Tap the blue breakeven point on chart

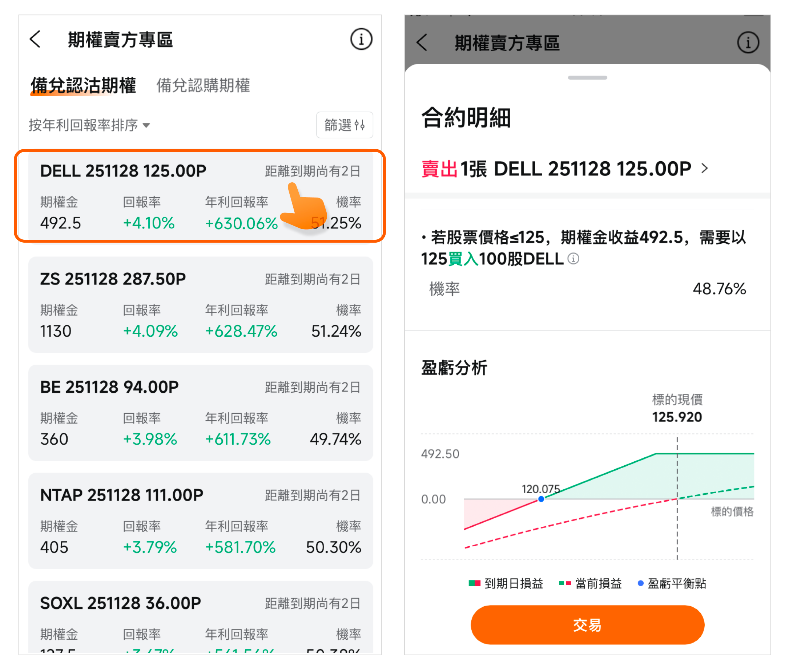pos(541,499)
